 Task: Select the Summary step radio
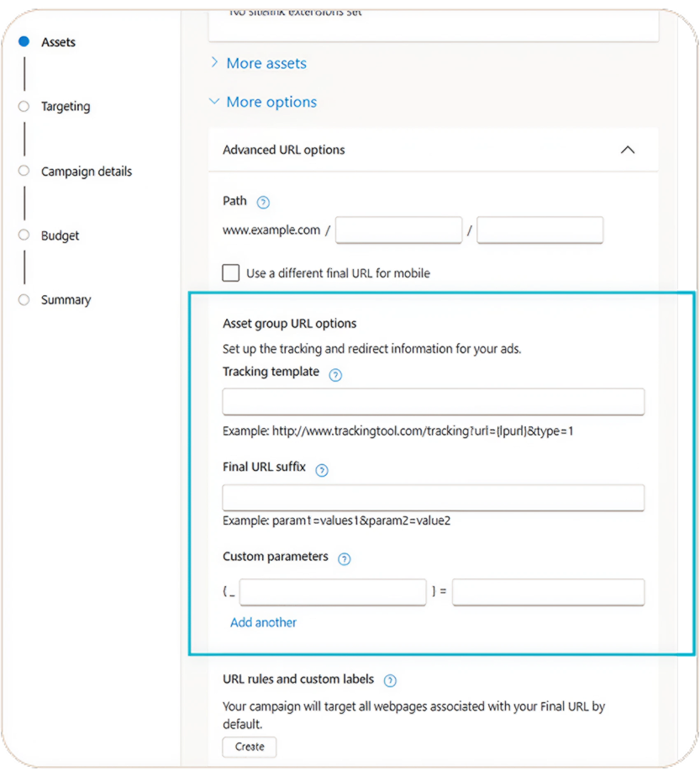tap(24, 299)
